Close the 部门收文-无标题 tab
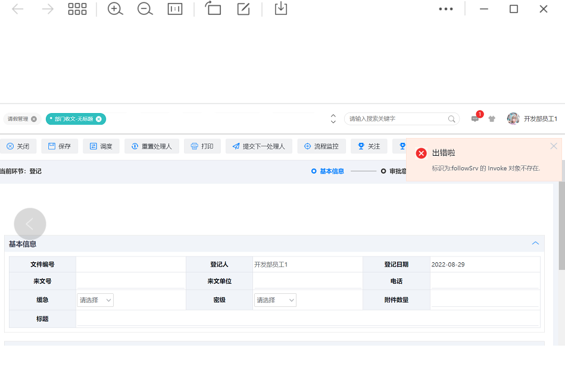 pos(99,119)
